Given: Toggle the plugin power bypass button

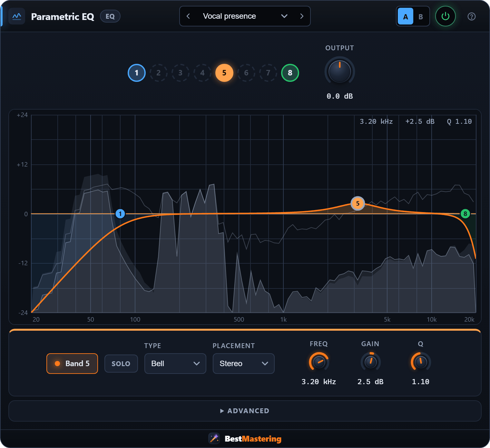Looking at the screenshot, I should pyautogui.click(x=445, y=16).
